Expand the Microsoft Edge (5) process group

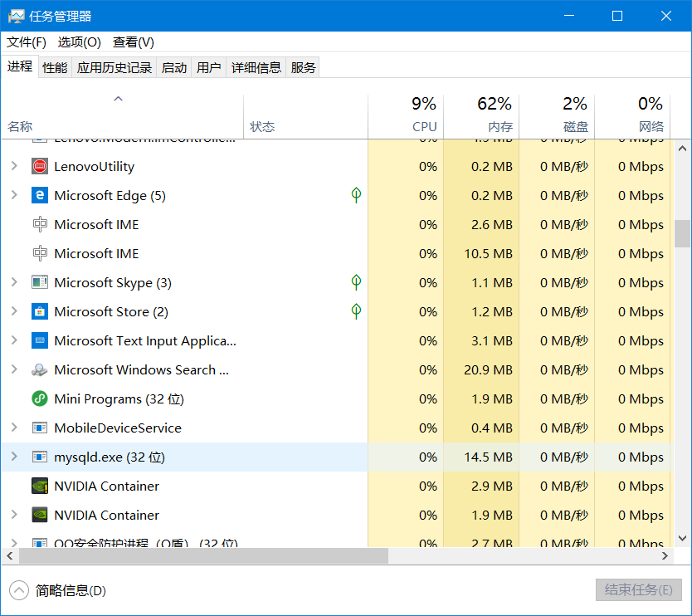pyautogui.click(x=14, y=195)
